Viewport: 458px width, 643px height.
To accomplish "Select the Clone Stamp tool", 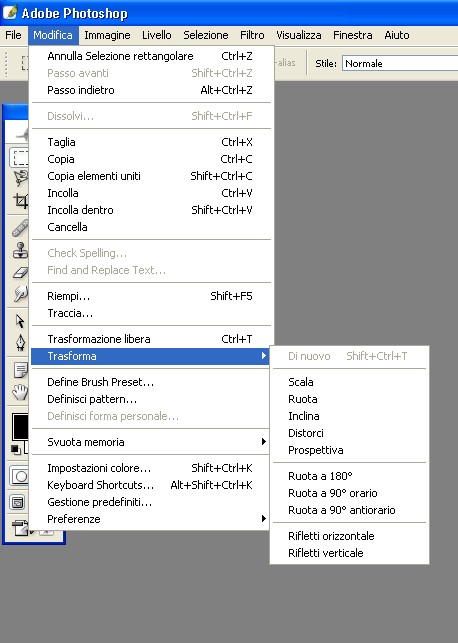I will point(20,250).
